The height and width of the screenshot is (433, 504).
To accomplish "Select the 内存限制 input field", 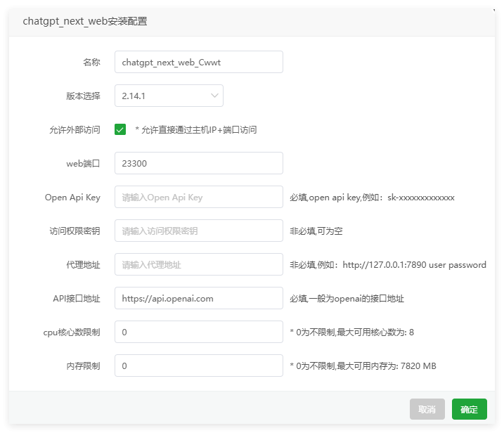I will tap(198, 366).
